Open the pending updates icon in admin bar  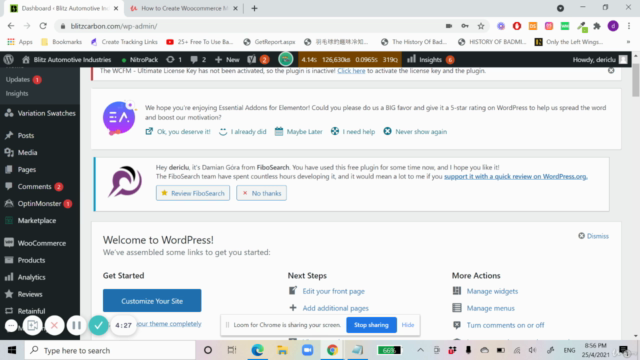(174, 60)
